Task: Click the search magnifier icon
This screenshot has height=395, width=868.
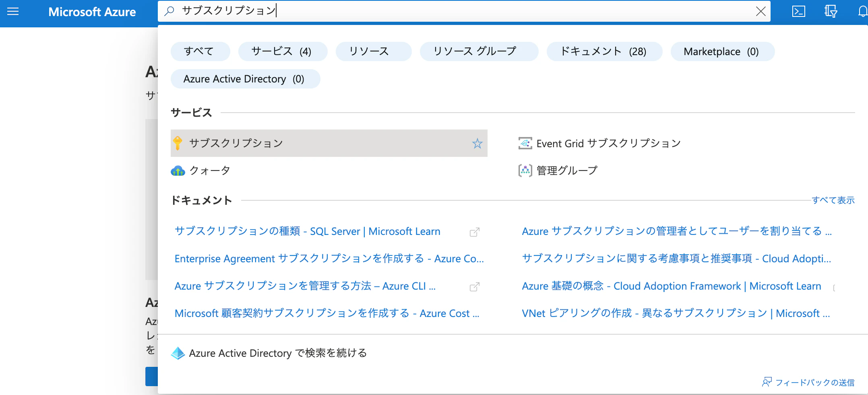Action: coord(169,11)
